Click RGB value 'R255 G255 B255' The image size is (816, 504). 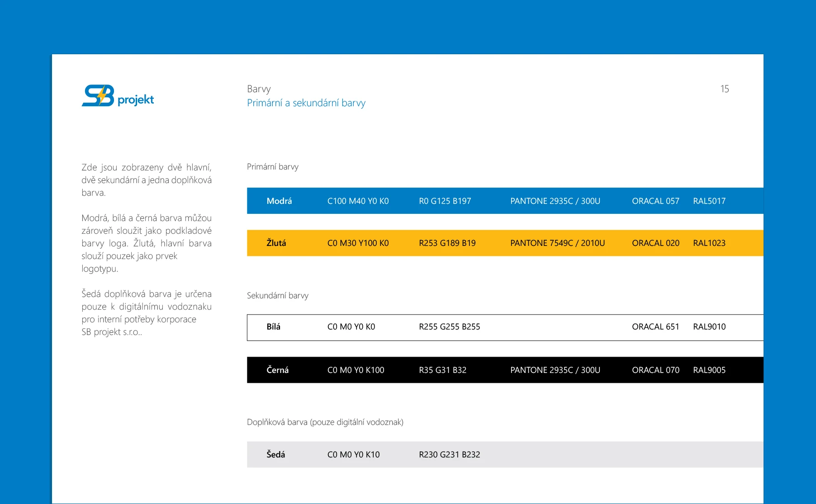450,327
